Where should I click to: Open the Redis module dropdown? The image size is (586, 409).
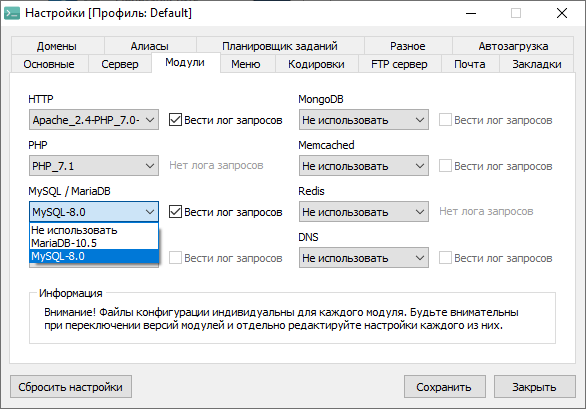coord(364,212)
